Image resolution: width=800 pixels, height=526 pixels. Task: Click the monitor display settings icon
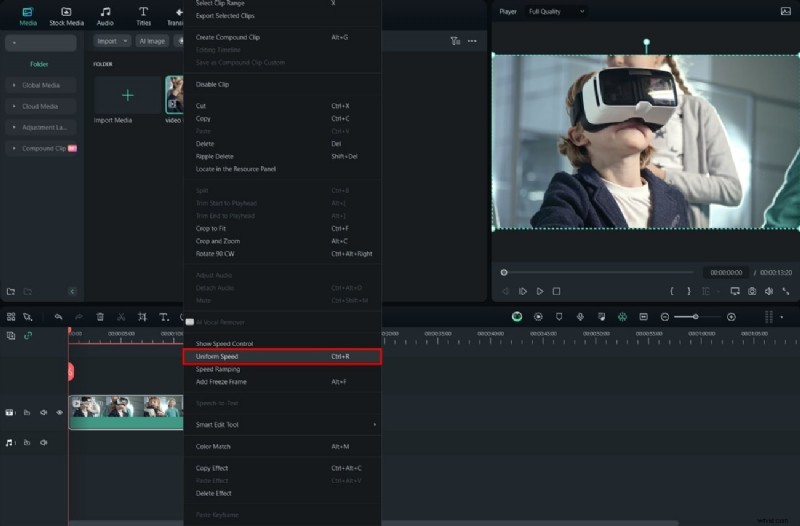pyautogui.click(x=735, y=291)
